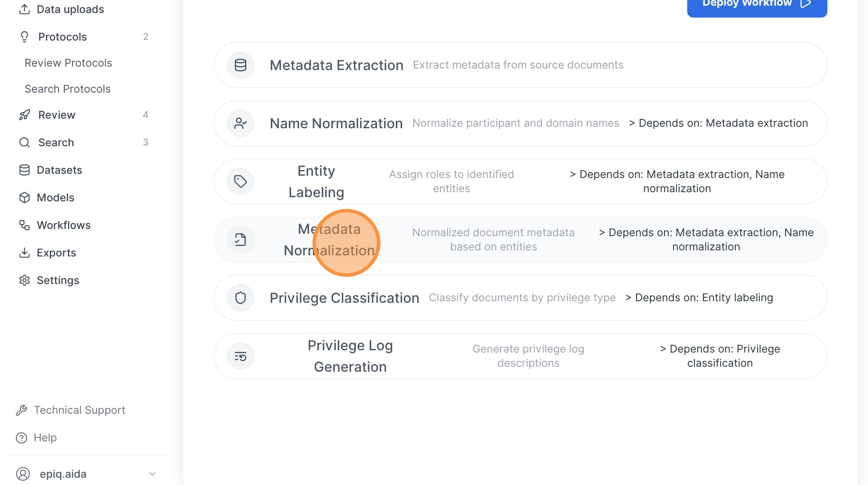Image resolution: width=868 pixels, height=485 pixels.
Task: Click the Metadata Extraction database icon
Action: point(241,65)
